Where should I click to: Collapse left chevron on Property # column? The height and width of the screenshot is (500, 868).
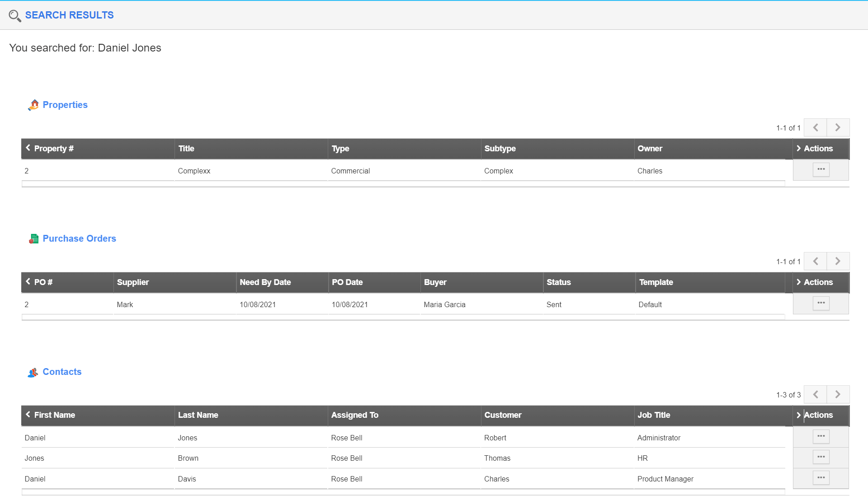click(28, 148)
